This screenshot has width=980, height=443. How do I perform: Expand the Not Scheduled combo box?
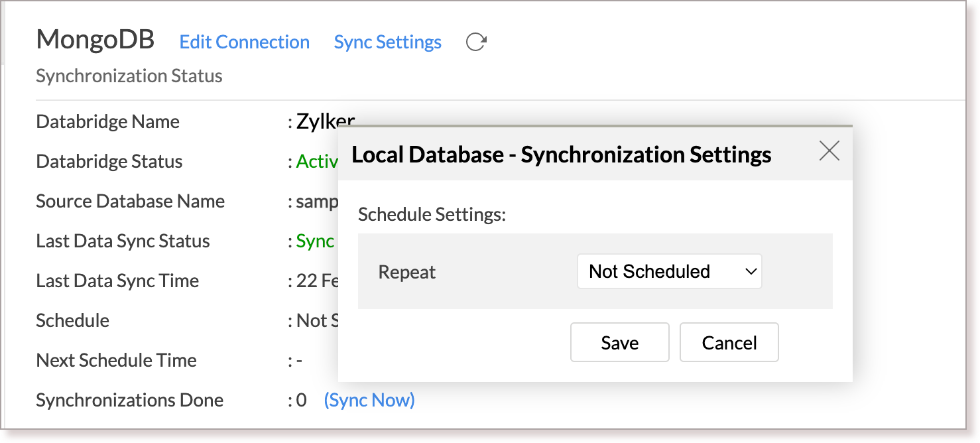pyautogui.click(x=669, y=271)
